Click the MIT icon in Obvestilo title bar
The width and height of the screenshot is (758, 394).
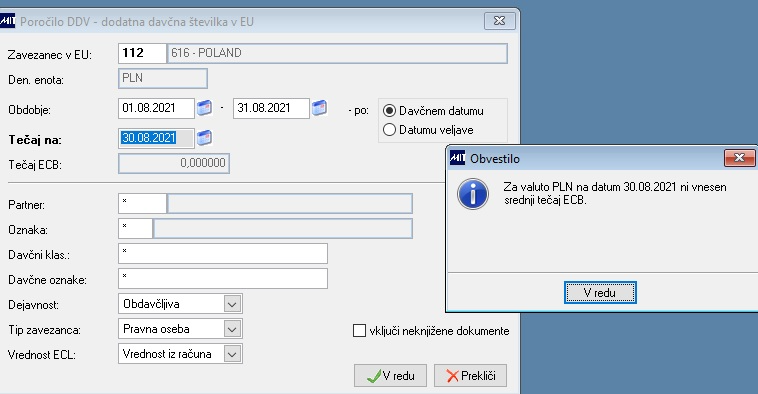(x=457, y=158)
